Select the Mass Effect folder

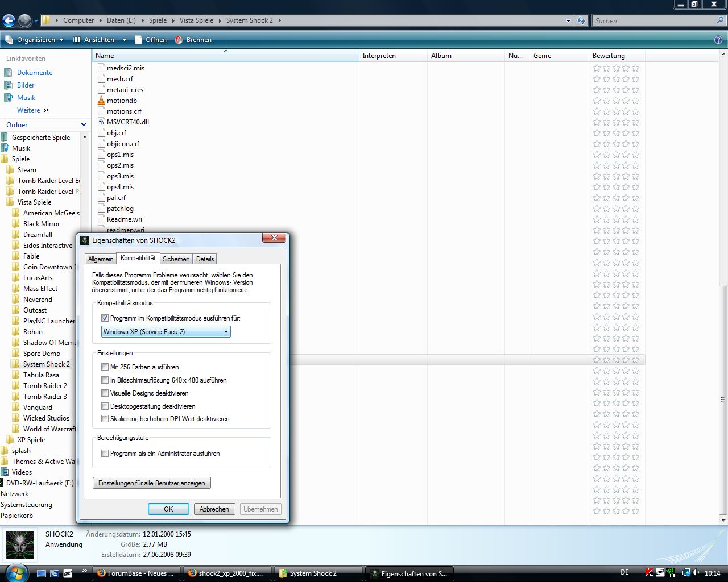pyautogui.click(x=40, y=289)
